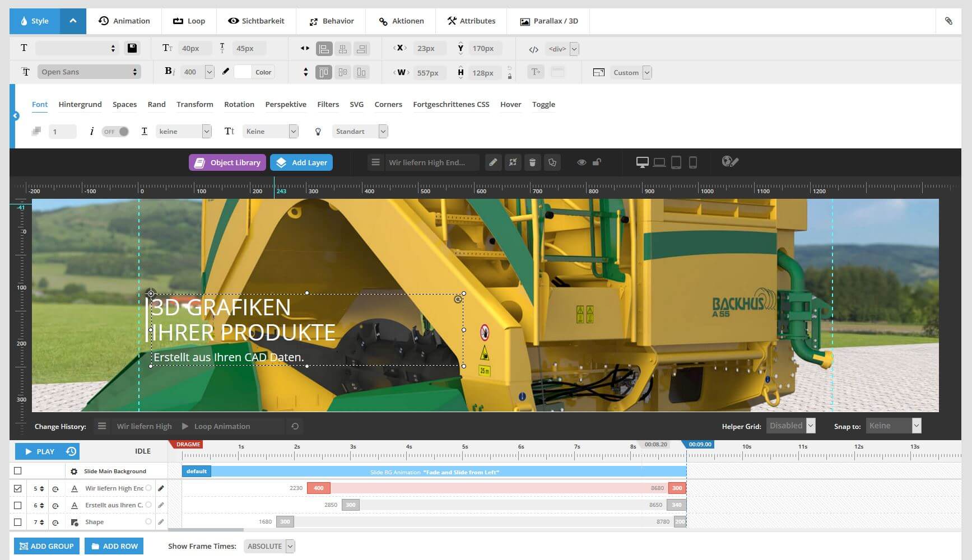
Task: Click the clock icon on Shape layer row
Action: 55,522
